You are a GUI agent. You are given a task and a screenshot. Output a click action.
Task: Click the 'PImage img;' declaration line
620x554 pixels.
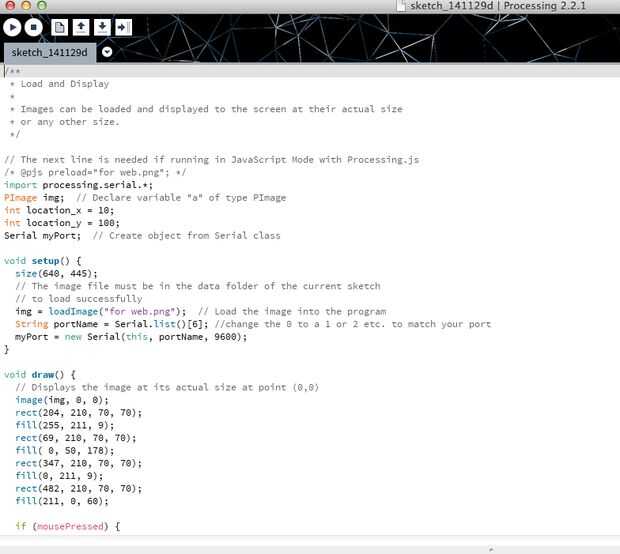[x=145, y=198]
